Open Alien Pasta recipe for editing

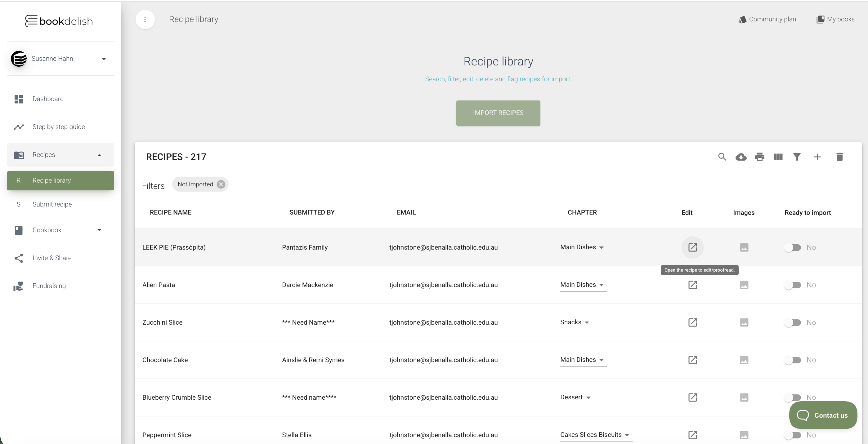(692, 285)
